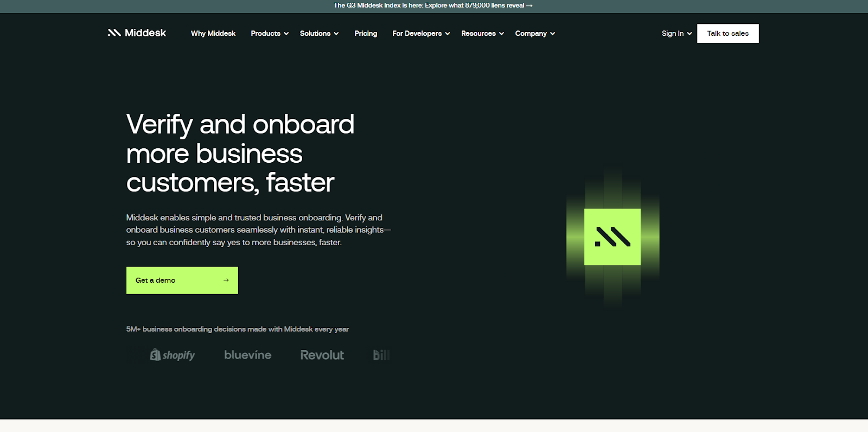Expand the Company dropdown chevron
This screenshot has height=432, width=868.
click(552, 34)
